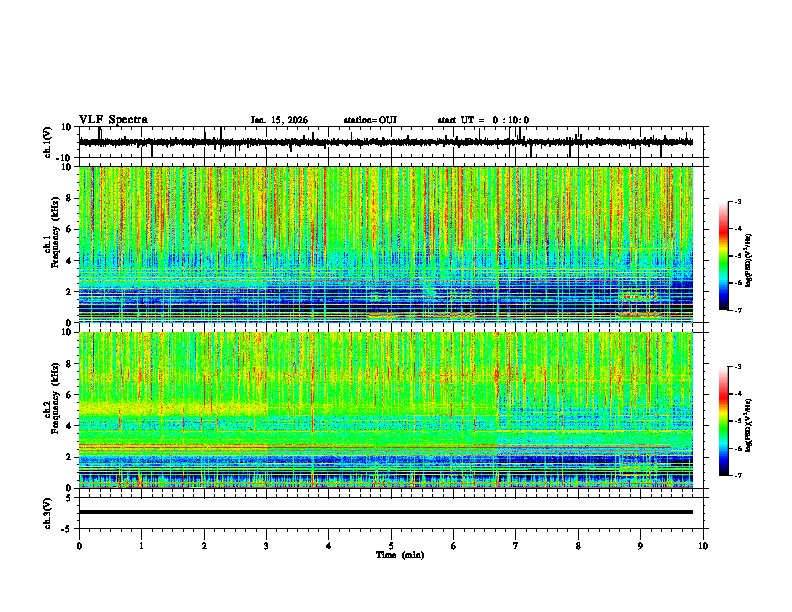792x612 pixels.
Task: Click the x-axis tick label "1"
Action: click(x=141, y=546)
